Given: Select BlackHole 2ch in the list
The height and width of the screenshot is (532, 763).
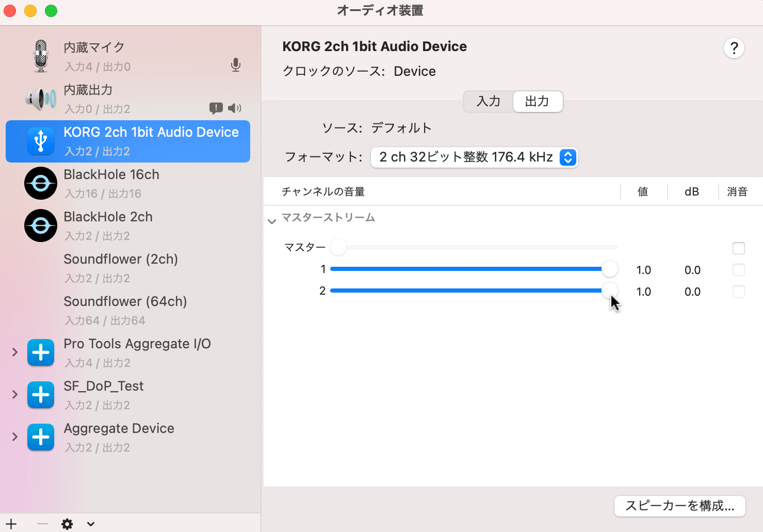Looking at the screenshot, I should click(x=128, y=225).
